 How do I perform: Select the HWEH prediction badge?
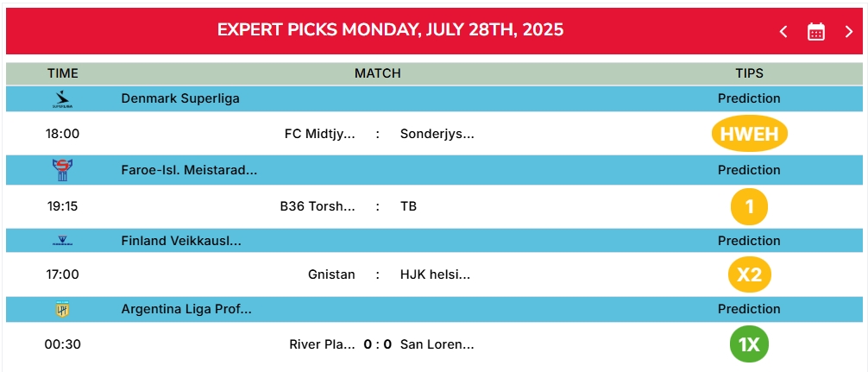coord(749,134)
